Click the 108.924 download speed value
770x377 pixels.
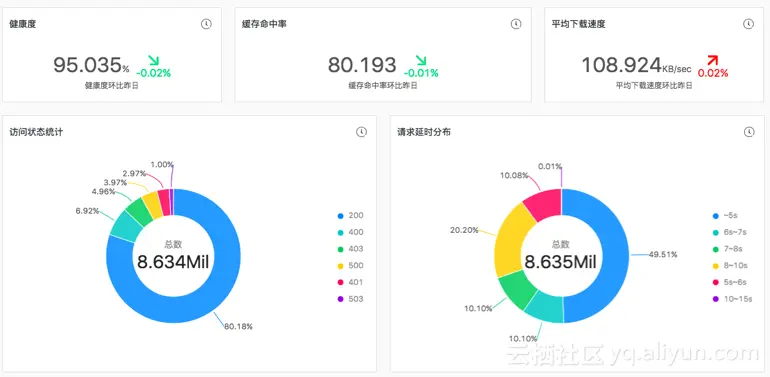(x=622, y=65)
